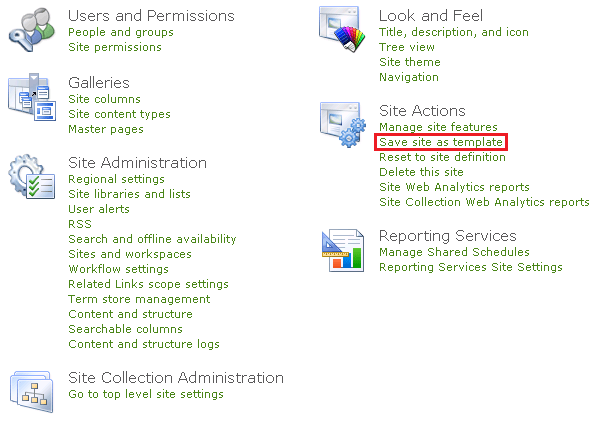Open People and groups
Screen dimensions: 602x429
click(121, 32)
